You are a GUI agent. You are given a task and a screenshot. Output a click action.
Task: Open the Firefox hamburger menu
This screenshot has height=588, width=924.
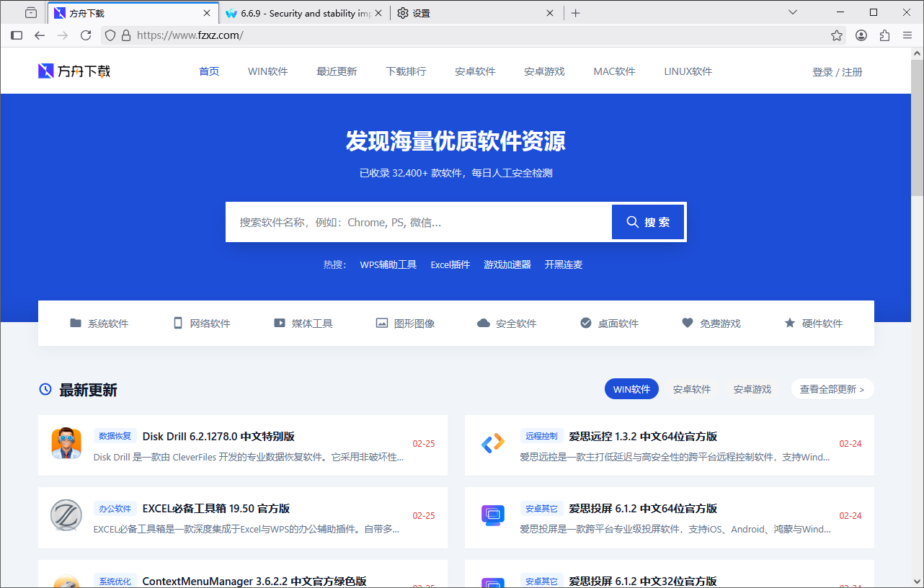(x=907, y=35)
